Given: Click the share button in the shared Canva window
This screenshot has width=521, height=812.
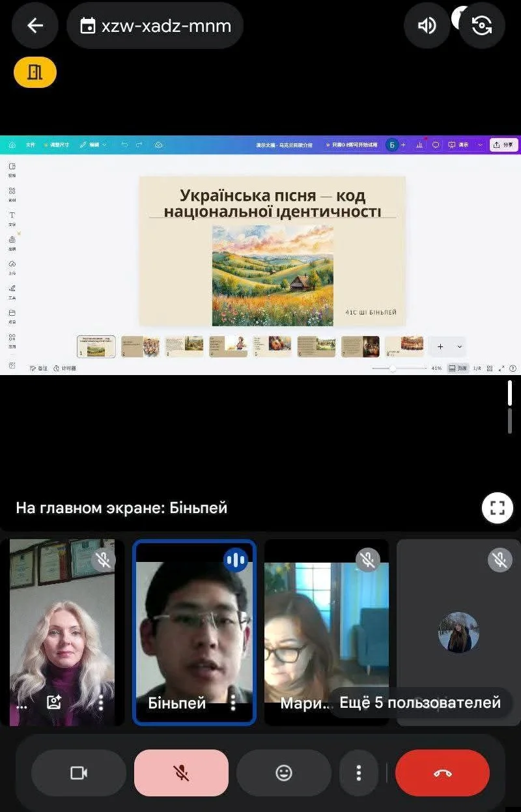Looking at the screenshot, I should click(504, 145).
